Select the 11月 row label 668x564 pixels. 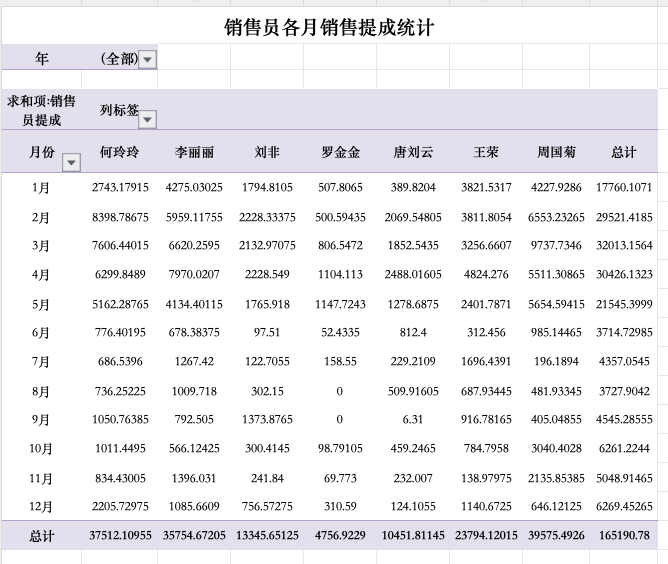(x=41, y=478)
